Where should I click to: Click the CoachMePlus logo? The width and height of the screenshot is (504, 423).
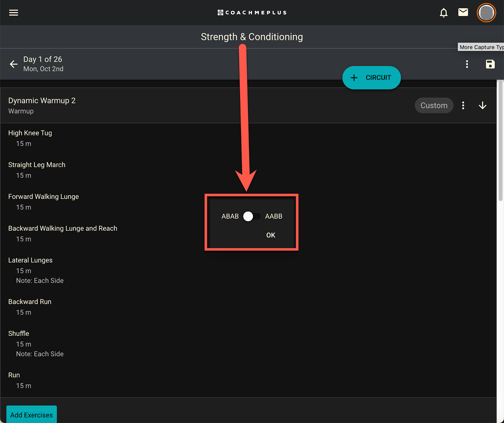[x=252, y=13]
